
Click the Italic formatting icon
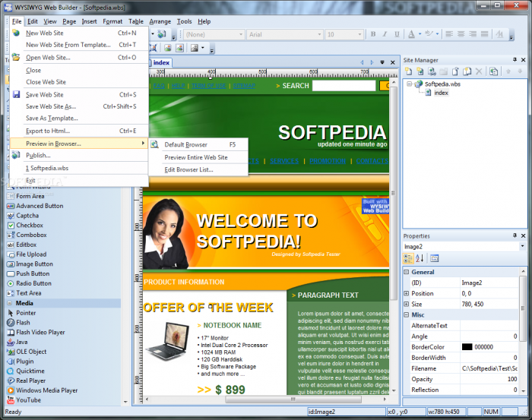coord(385,34)
